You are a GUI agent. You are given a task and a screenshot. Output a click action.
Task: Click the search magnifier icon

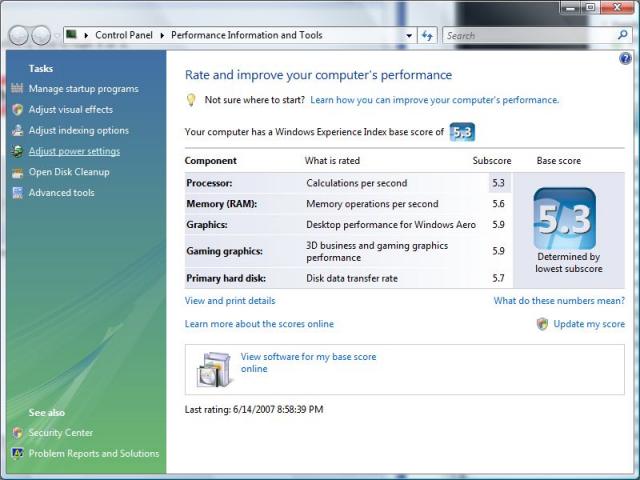[622, 35]
